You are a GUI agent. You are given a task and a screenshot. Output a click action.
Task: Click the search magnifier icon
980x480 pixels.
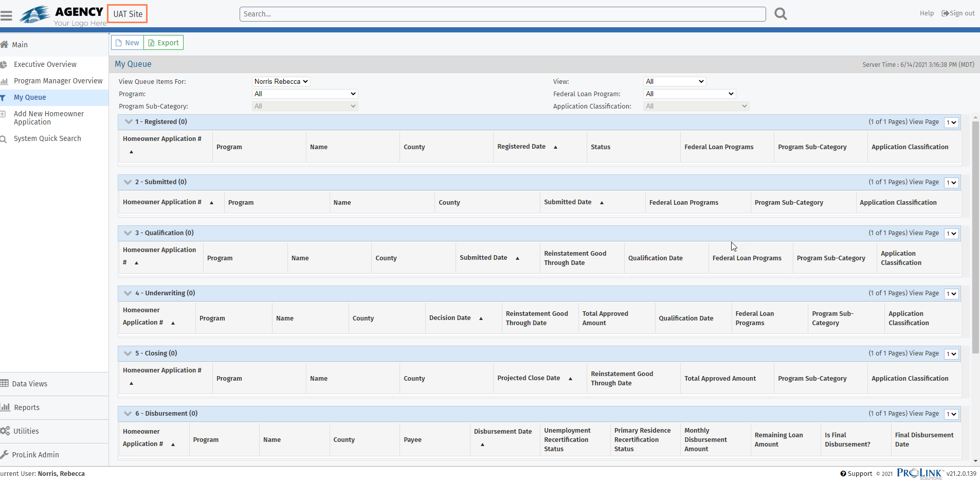[x=781, y=14]
